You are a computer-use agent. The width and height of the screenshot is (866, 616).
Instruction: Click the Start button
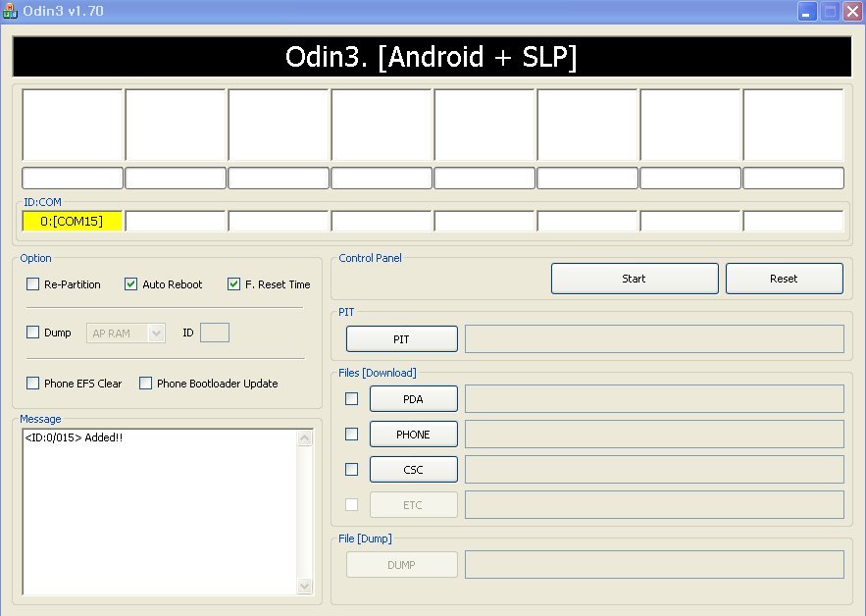(x=635, y=279)
